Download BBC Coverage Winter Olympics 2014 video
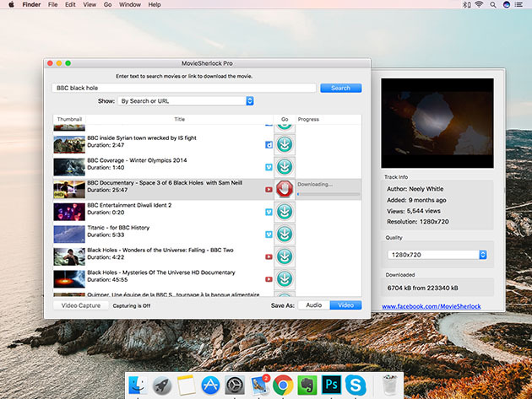The image size is (532, 399). pos(285,167)
